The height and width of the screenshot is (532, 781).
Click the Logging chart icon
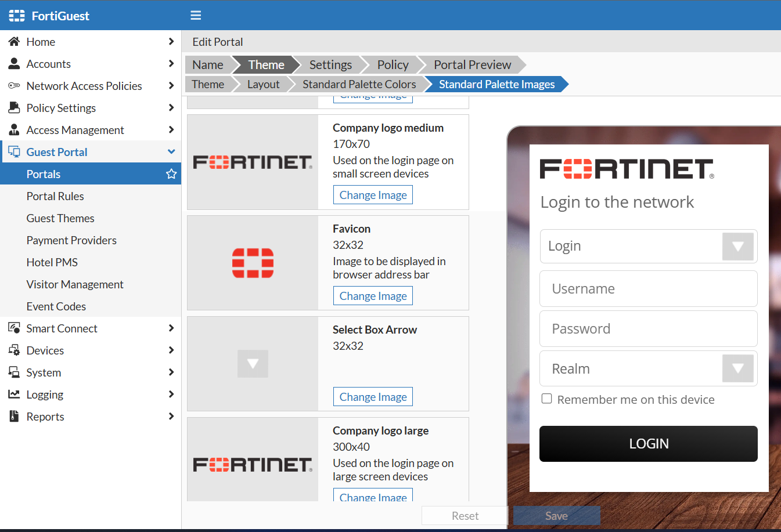(13, 394)
